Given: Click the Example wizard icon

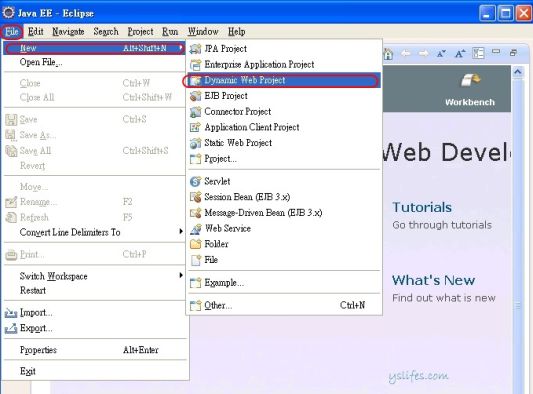Looking at the screenshot, I should [x=195, y=283].
